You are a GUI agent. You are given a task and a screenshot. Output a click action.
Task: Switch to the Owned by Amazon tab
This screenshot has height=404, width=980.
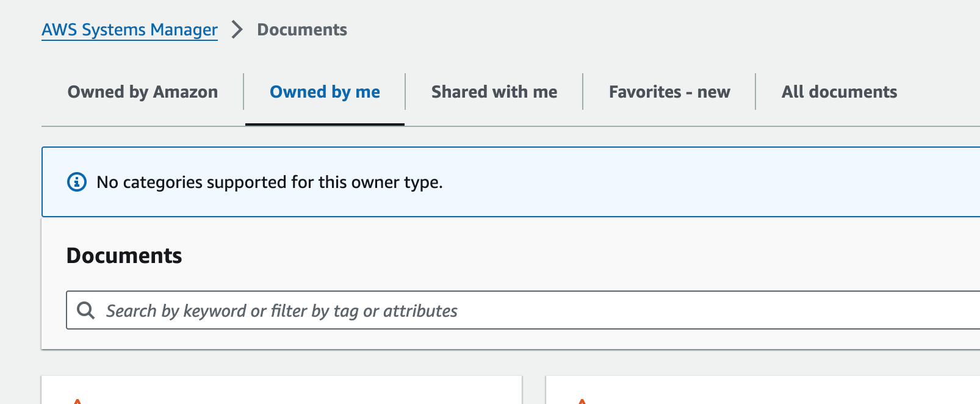coord(142,92)
